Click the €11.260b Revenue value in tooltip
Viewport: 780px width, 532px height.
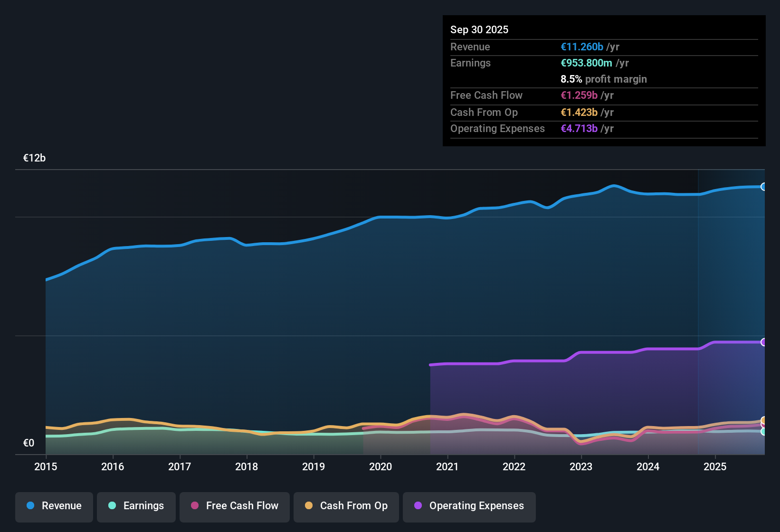pos(581,47)
